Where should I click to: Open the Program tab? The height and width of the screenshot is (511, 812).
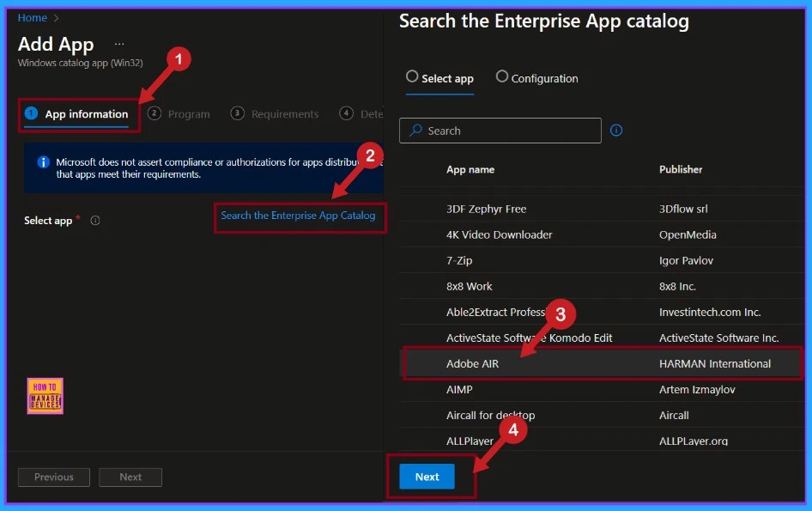pyautogui.click(x=179, y=114)
